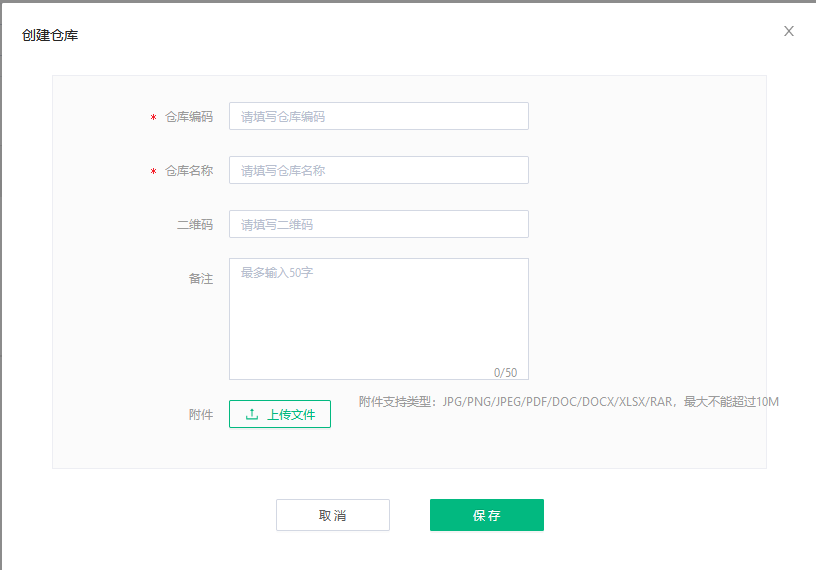Save the warehouse with 保存 button
This screenshot has width=816, height=570.
pyautogui.click(x=487, y=515)
